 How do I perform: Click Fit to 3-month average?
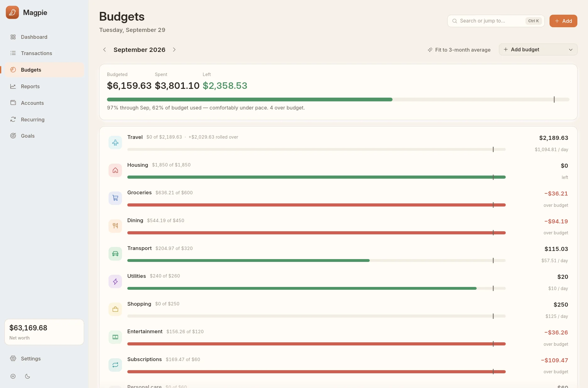[x=459, y=50]
